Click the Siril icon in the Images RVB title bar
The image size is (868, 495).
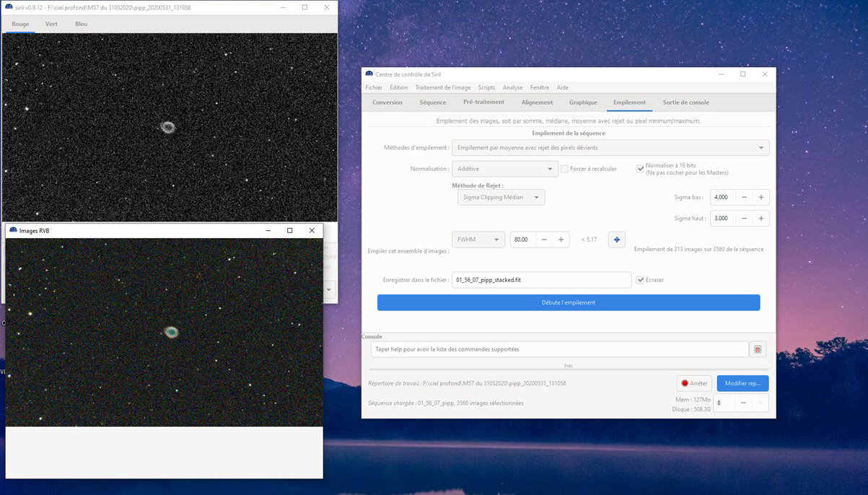click(13, 230)
